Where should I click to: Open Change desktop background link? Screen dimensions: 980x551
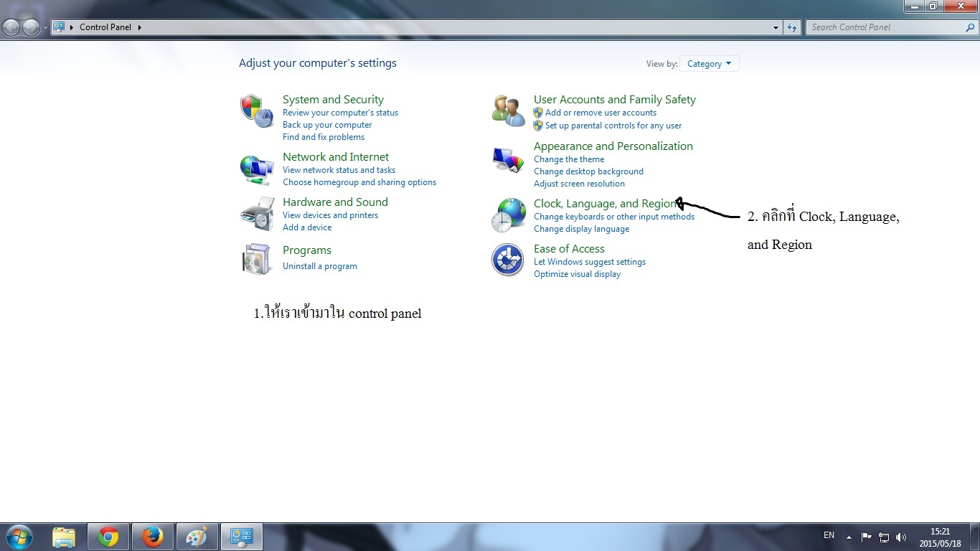coord(588,171)
